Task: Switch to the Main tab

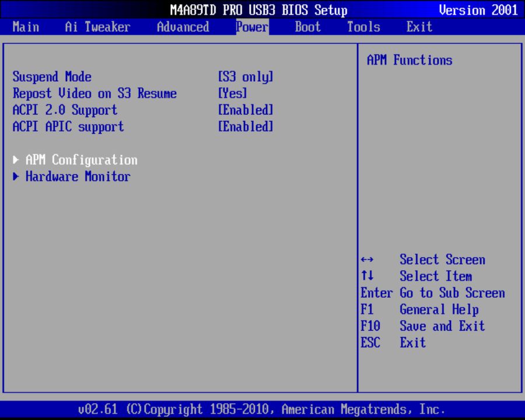Action: [x=26, y=27]
